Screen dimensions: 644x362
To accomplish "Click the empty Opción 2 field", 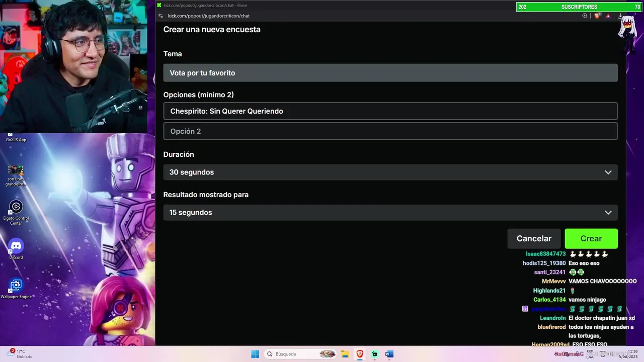I will pos(390,131).
